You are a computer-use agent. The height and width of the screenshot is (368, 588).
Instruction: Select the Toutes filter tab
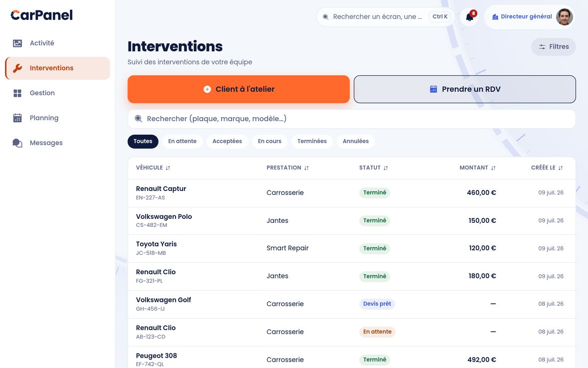pos(143,142)
